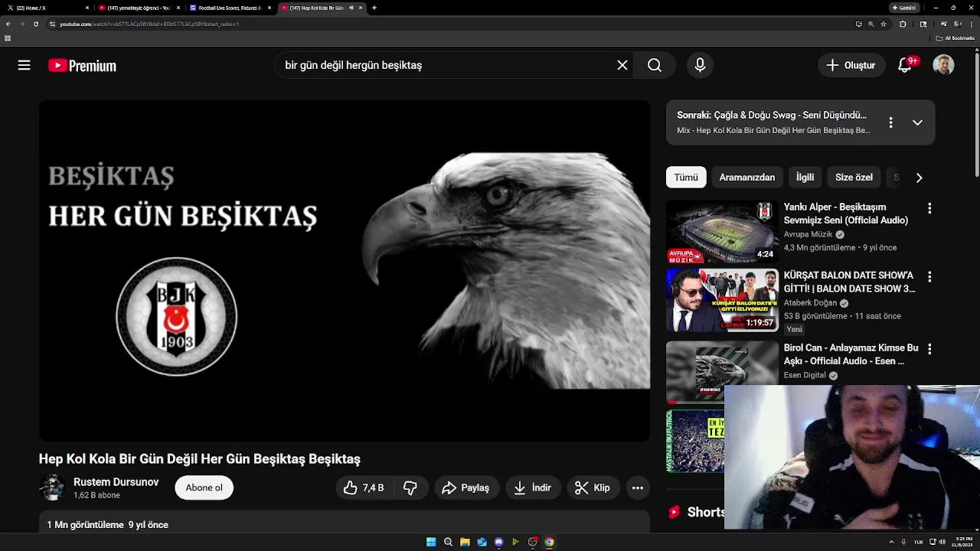980x551 pixels.
Task: Open the YouTube guide hamburger menu
Action: [24, 66]
